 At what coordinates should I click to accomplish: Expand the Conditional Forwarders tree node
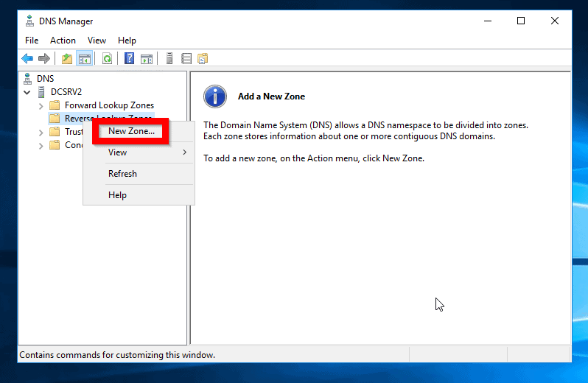click(41, 146)
